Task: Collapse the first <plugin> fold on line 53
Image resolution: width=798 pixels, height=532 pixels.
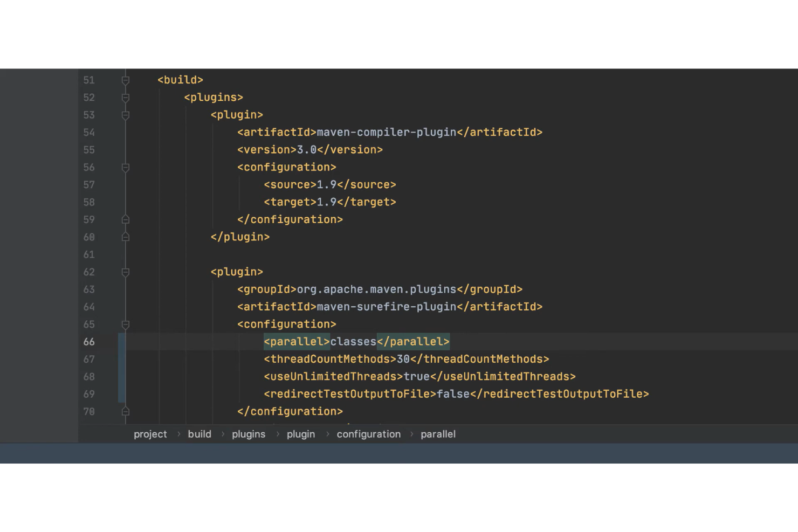Action: point(125,115)
